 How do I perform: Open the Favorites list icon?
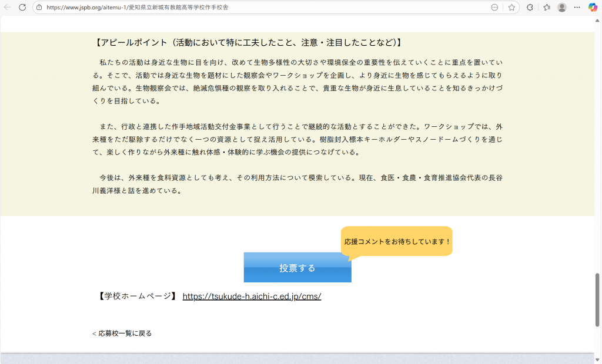(547, 8)
